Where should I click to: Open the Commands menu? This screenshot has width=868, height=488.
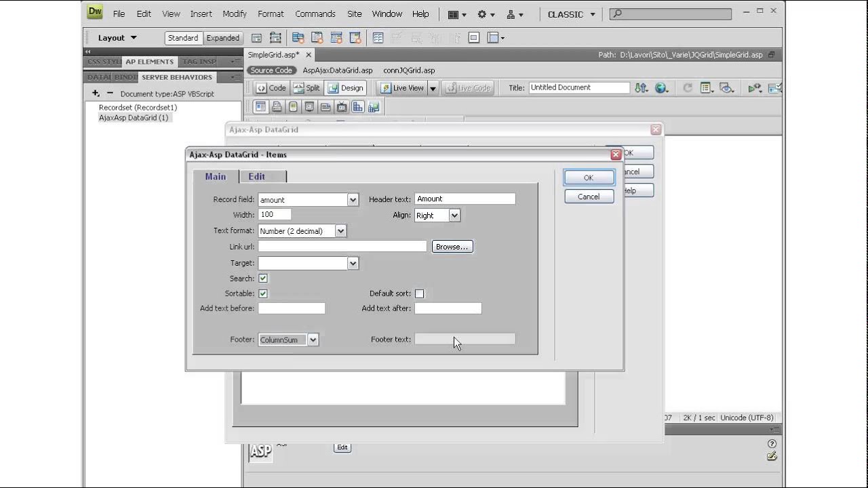pos(315,14)
